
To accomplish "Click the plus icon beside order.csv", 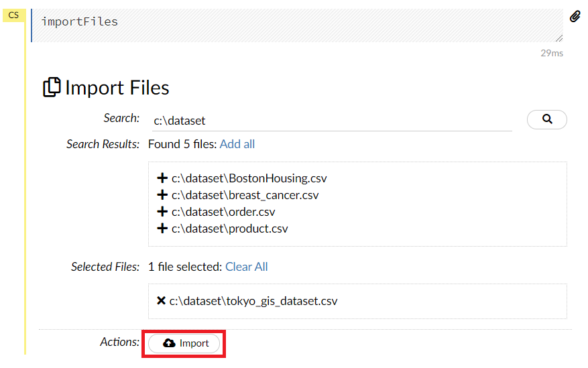I will point(162,212).
